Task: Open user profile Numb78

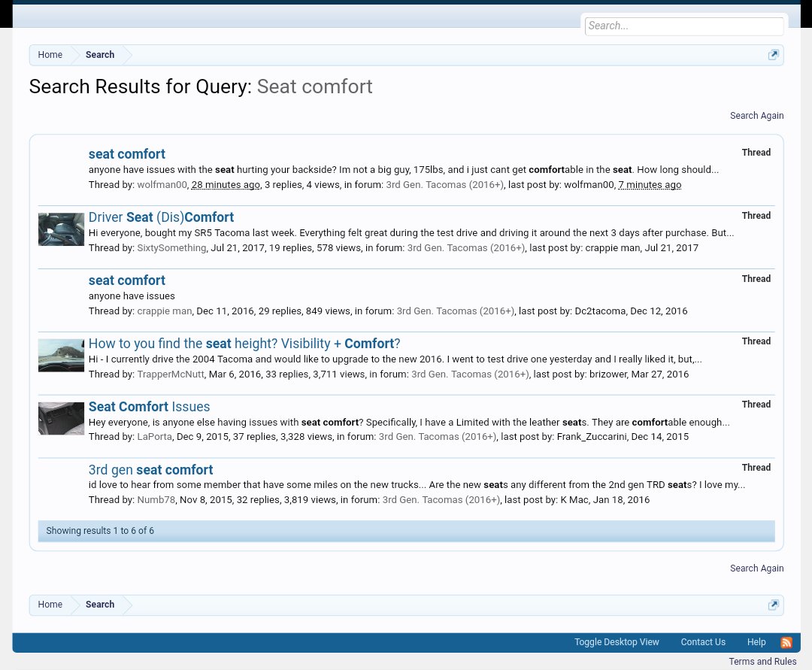Action: click(156, 499)
